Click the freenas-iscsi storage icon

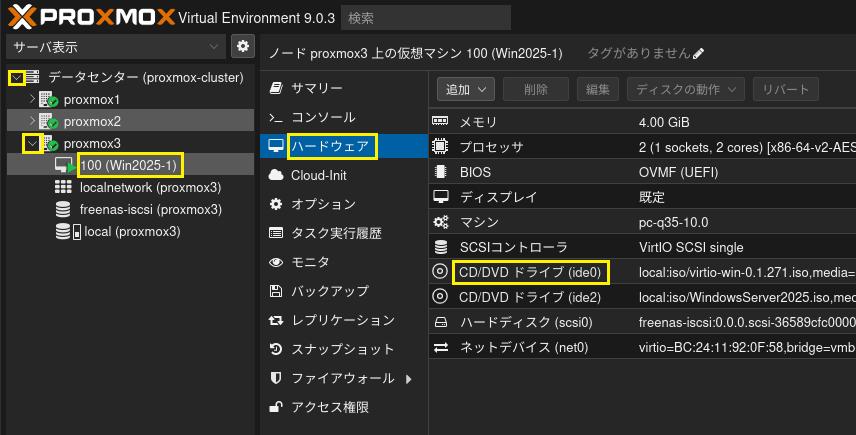click(63, 210)
